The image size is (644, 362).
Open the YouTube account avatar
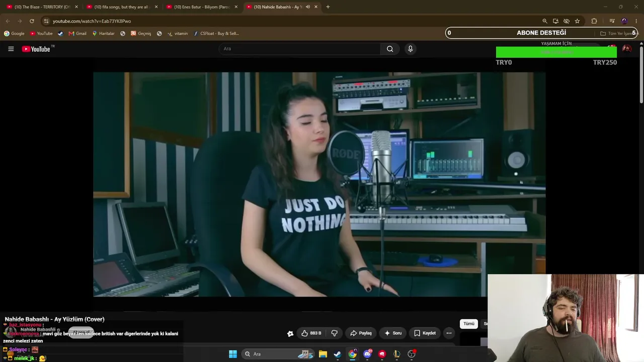tap(626, 49)
